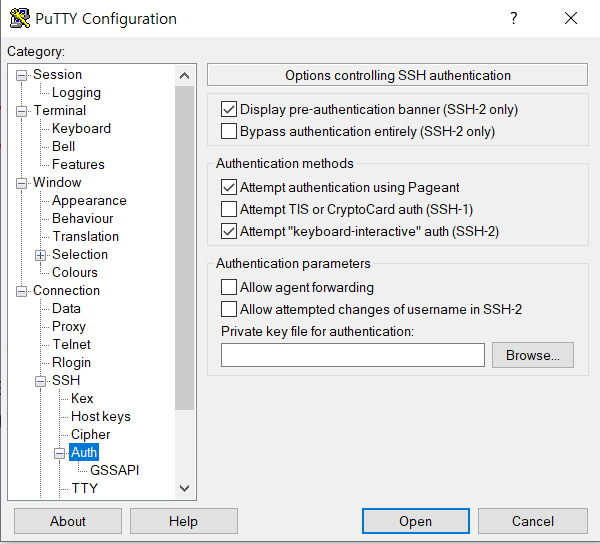
Task: Select Window category
Action: [57, 182]
